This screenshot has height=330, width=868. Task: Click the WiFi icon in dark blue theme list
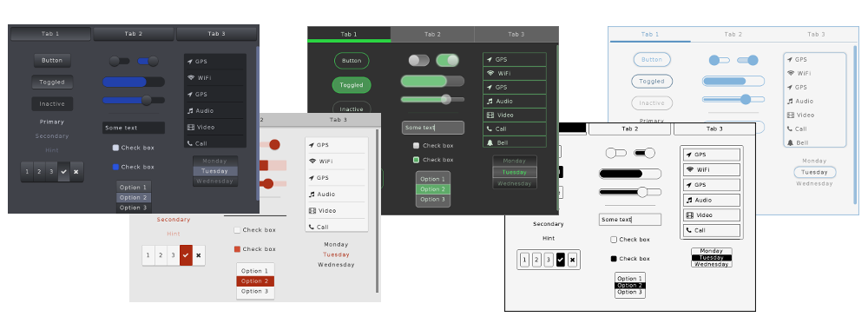(x=190, y=77)
